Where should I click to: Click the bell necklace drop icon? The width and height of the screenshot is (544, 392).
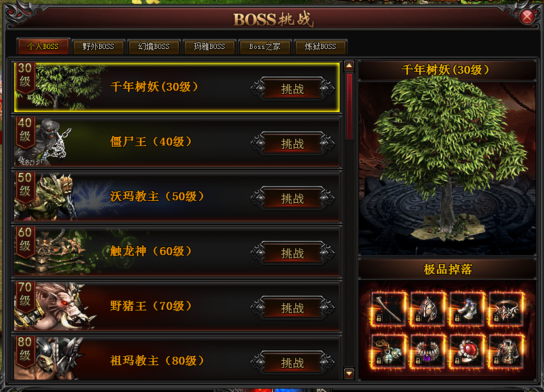(x=389, y=351)
